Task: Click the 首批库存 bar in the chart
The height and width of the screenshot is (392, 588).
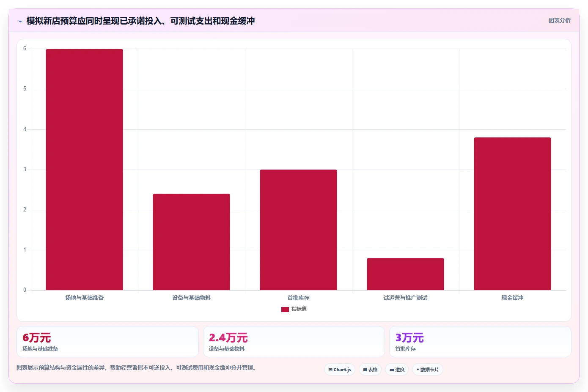Action: point(299,230)
